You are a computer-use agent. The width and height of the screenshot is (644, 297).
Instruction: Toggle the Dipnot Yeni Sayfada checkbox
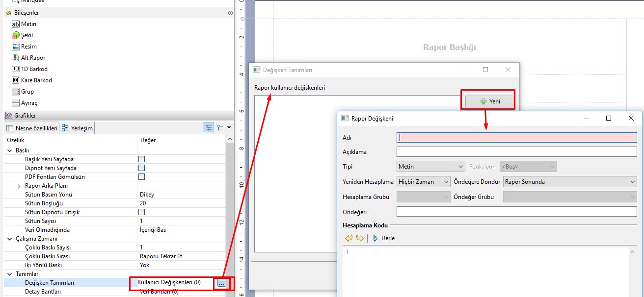[x=141, y=168]
